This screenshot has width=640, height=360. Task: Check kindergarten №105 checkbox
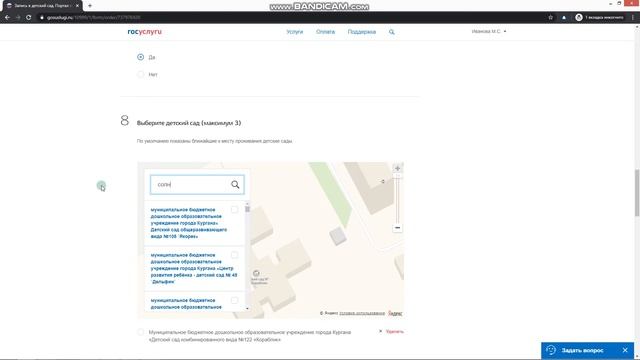click(234, 209)
